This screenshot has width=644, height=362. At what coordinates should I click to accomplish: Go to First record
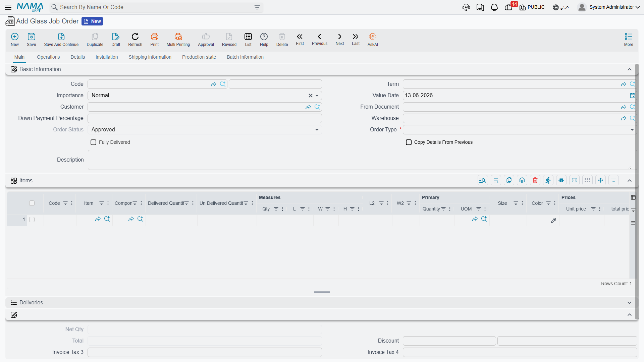click(x=300, y=39)
